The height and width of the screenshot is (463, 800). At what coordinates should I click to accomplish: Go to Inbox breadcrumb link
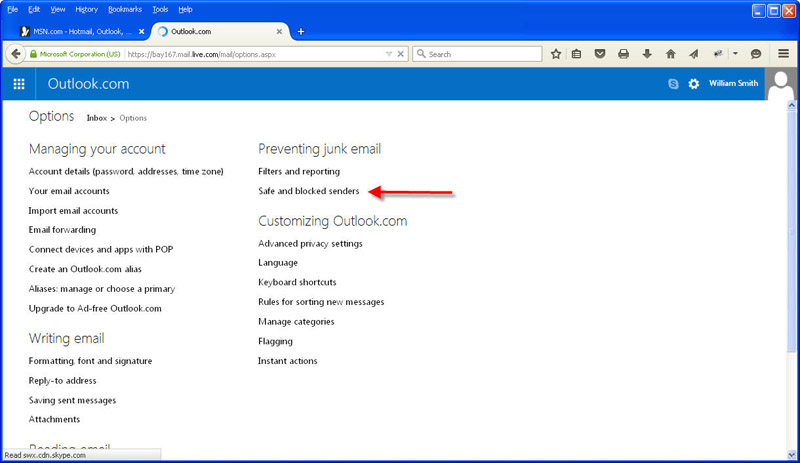96,118
